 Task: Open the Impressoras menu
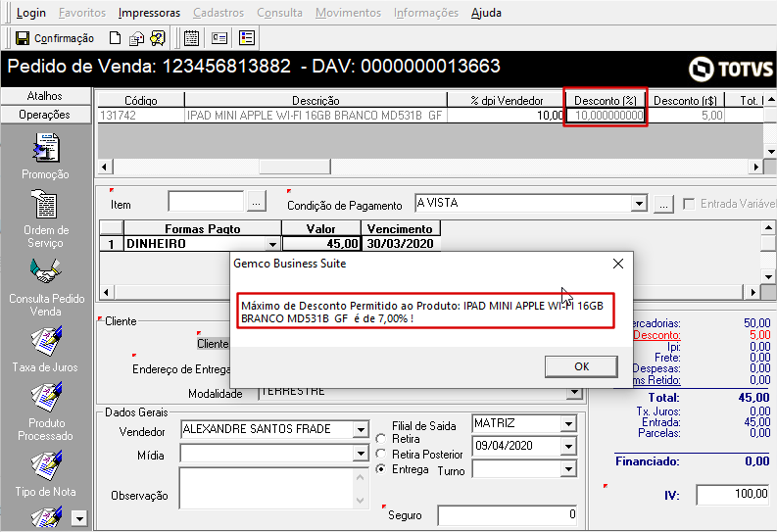pyautogui.click(x=149, y=13)
